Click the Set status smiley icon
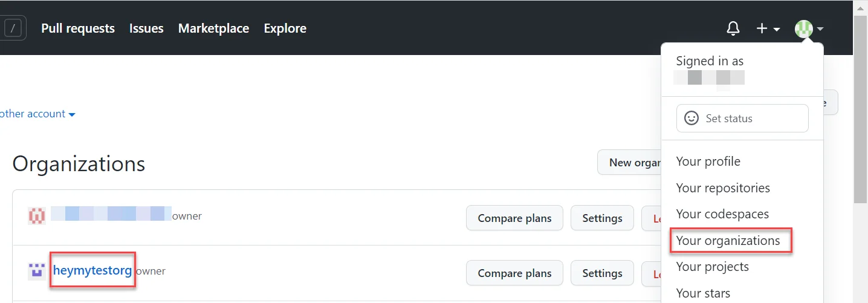The image size is (868, 303). tap(691, 118)
